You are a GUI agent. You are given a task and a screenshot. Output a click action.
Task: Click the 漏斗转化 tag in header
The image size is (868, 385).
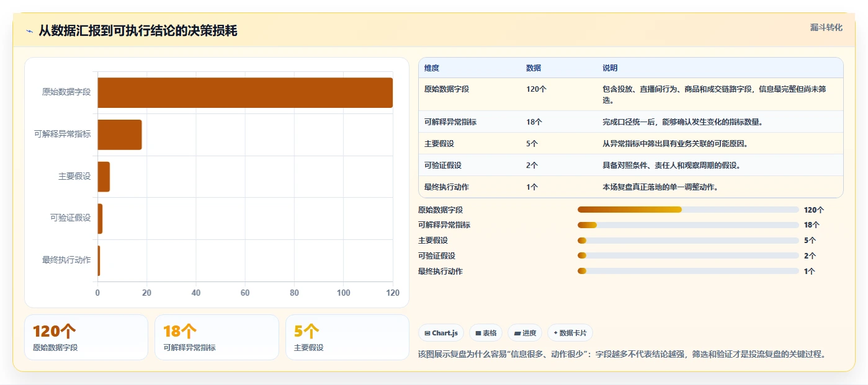coord(826,27)
